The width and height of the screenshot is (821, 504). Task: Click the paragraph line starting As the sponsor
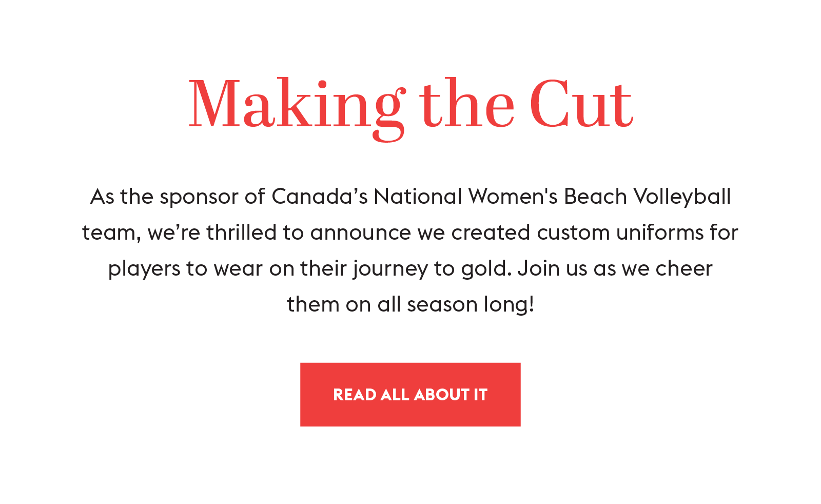click(411, 197)
